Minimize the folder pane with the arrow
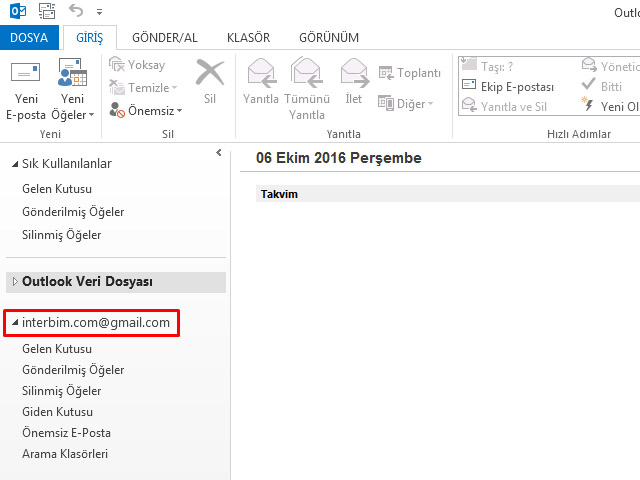 pyautogui.click(x=218, y=153)
